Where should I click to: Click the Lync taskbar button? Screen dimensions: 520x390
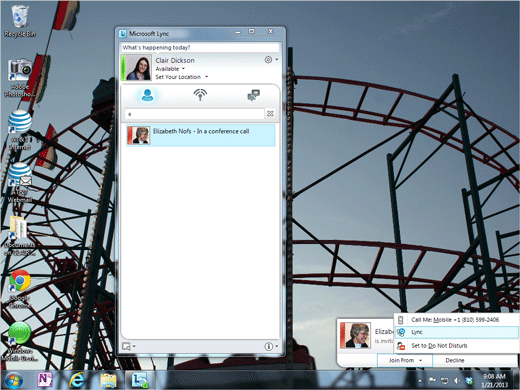pyautogui.click(x=140, y=380)
